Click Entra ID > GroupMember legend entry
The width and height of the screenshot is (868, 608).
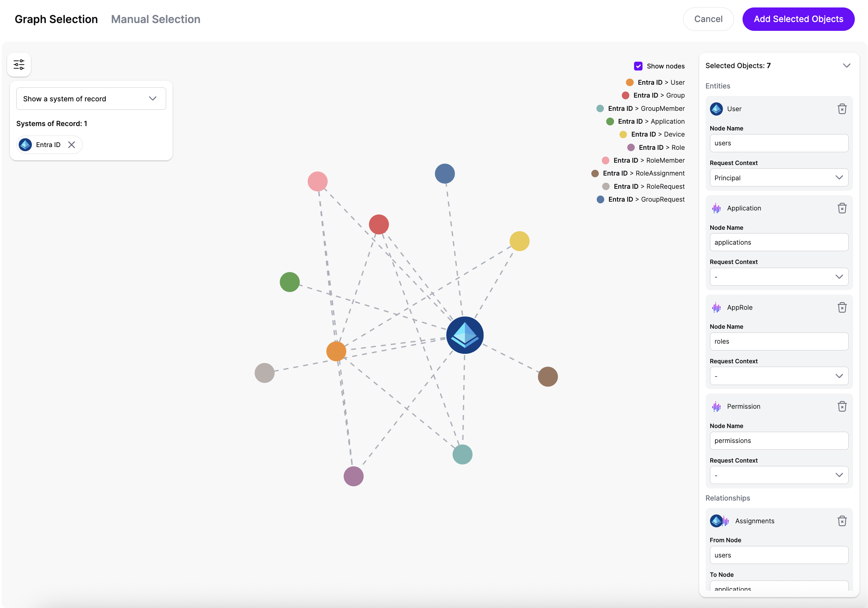point(640,108)
